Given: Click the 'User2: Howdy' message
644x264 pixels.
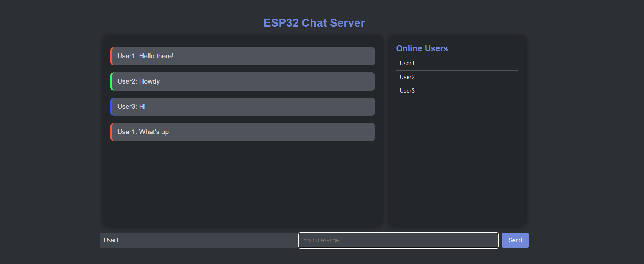Looking at the screenshot, I should tap(243, 81).
